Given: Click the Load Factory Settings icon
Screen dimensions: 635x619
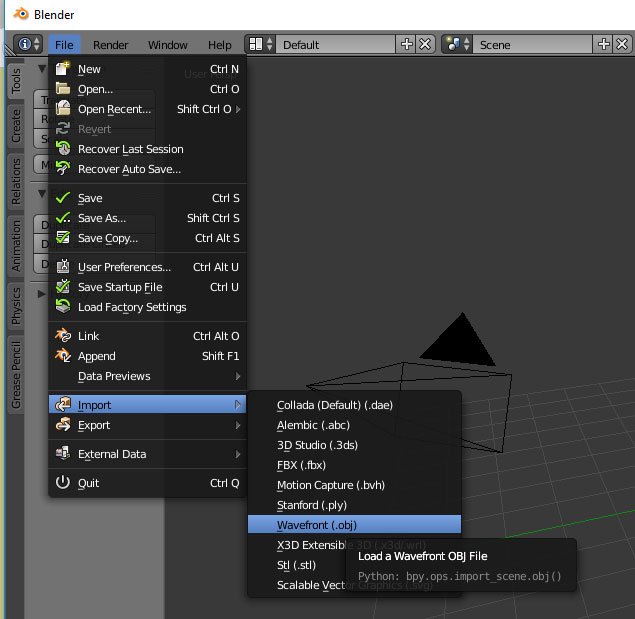Looking at the screenshot, I should point(63,307).
